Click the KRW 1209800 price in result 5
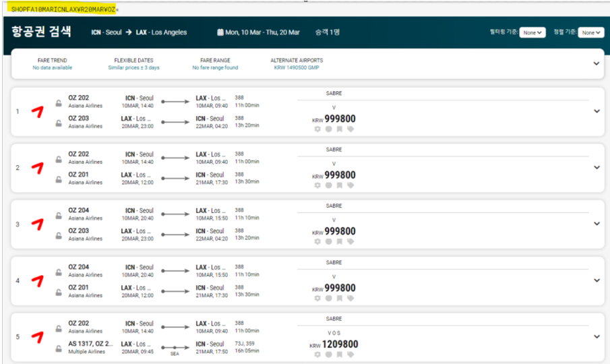Screen dimensions: 610x364 coord(334,344)
